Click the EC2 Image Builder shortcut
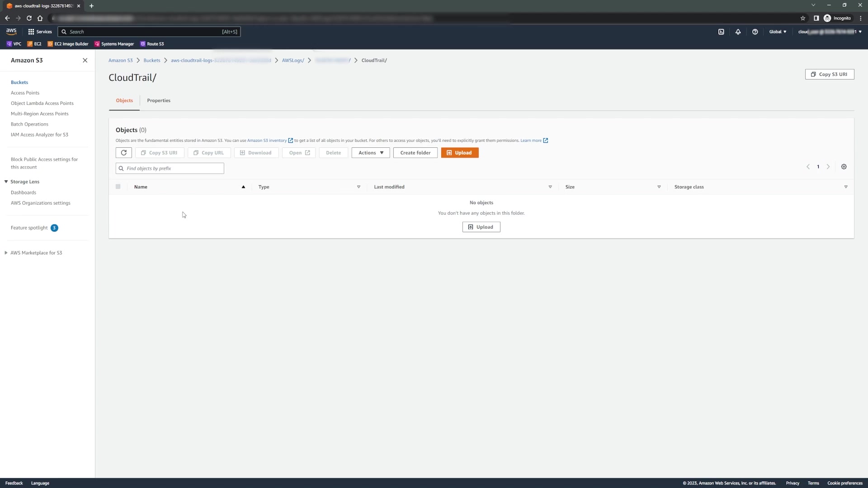This screenshot has width=868, height=488. point(68,44)
